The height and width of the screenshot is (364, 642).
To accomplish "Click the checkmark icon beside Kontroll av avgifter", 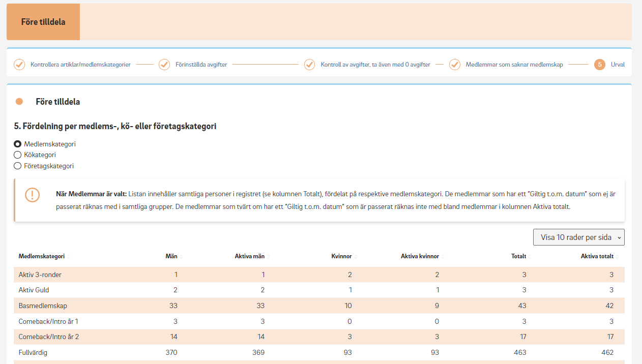I will [309, 65].
